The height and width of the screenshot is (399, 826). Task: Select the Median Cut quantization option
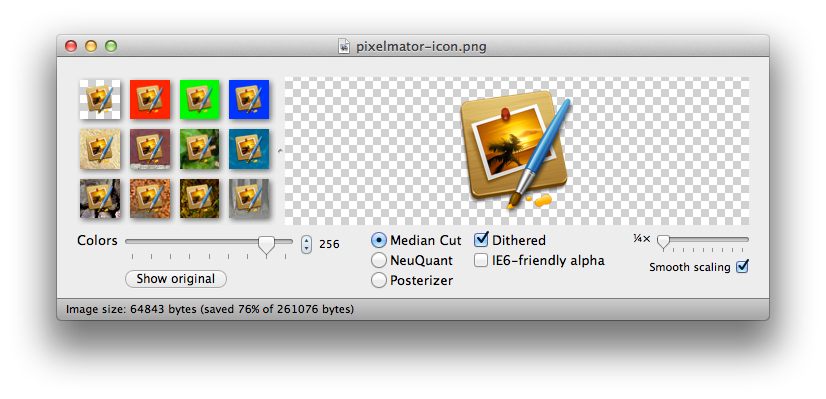[x=379, y=241]
